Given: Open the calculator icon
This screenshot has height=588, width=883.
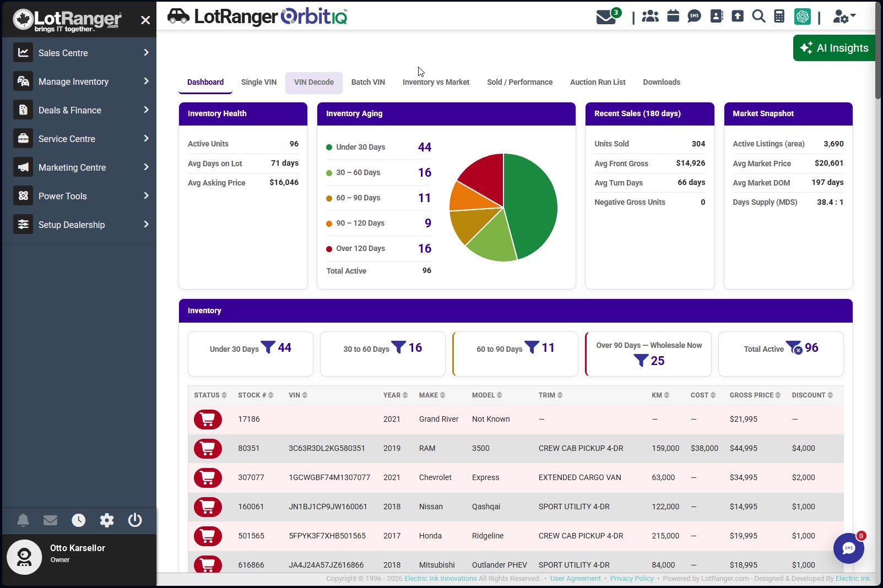Looking at the screenshot, I should point(779,16).
